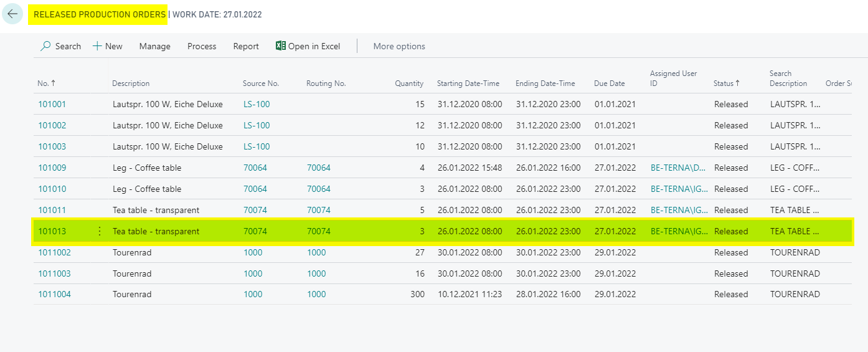Click start time 10.12.2021 11:23

coord(469,294)
